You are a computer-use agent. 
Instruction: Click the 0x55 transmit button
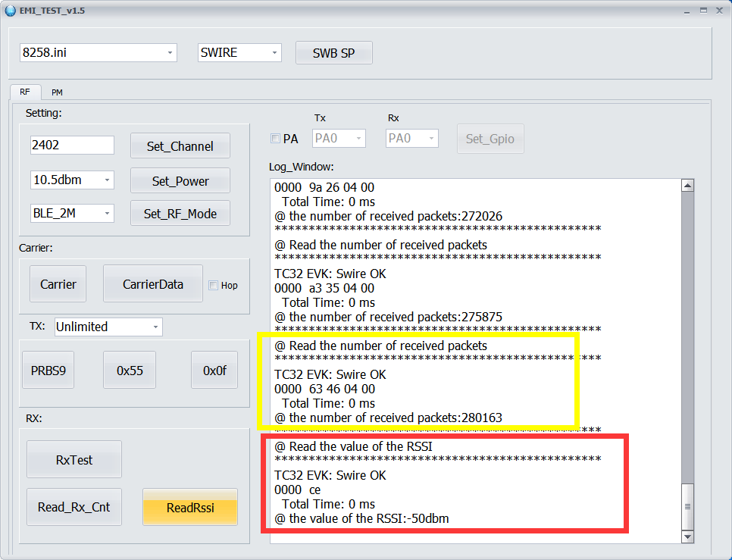tap(130, 370)
